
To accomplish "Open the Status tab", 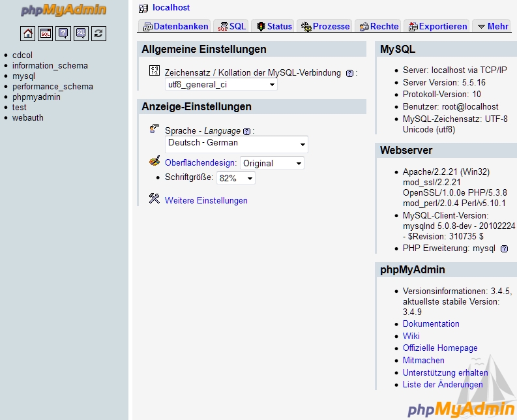I will pos(273,26).
